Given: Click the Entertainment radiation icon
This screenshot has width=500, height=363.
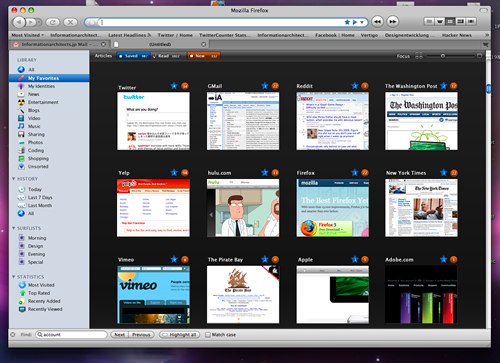Looking at the screenshot, I should coord(21,102).
